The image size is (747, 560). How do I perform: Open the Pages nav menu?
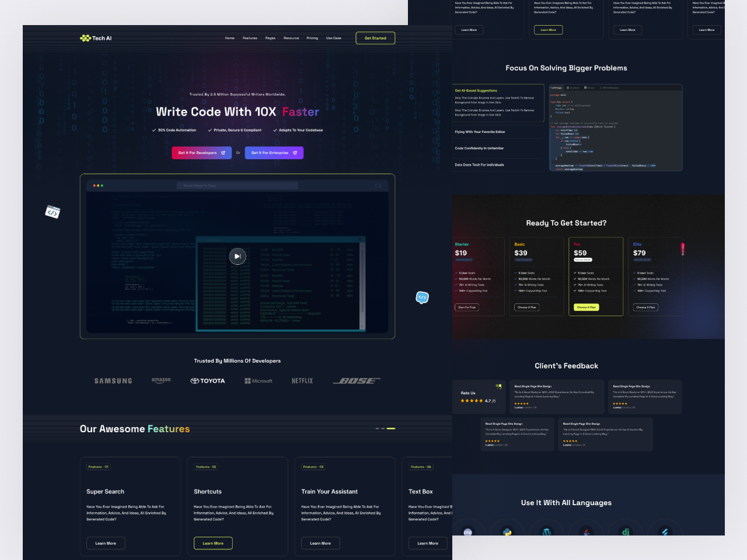(270, 38)
